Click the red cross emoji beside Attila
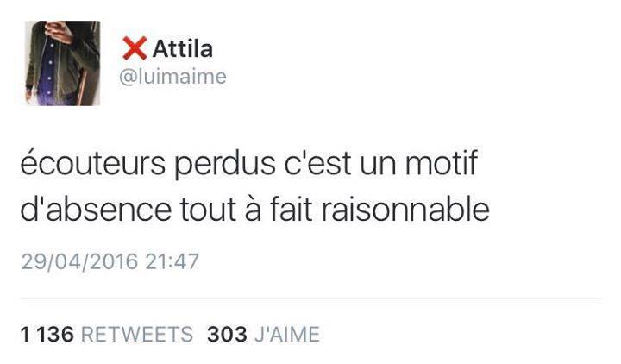 135,48
